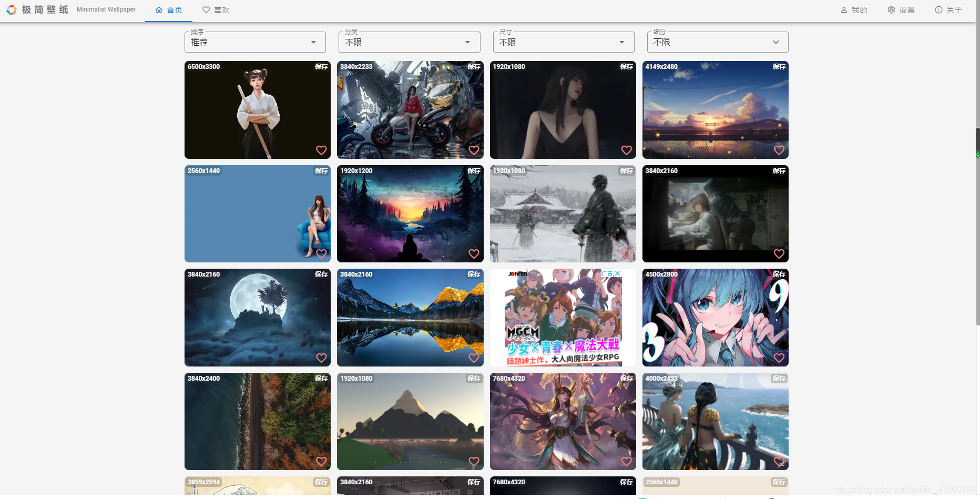This screenshot has height=499, width=980.
Task: Open the snowy temple samurai wallpaper thumbnail
Action: (563, 214)
